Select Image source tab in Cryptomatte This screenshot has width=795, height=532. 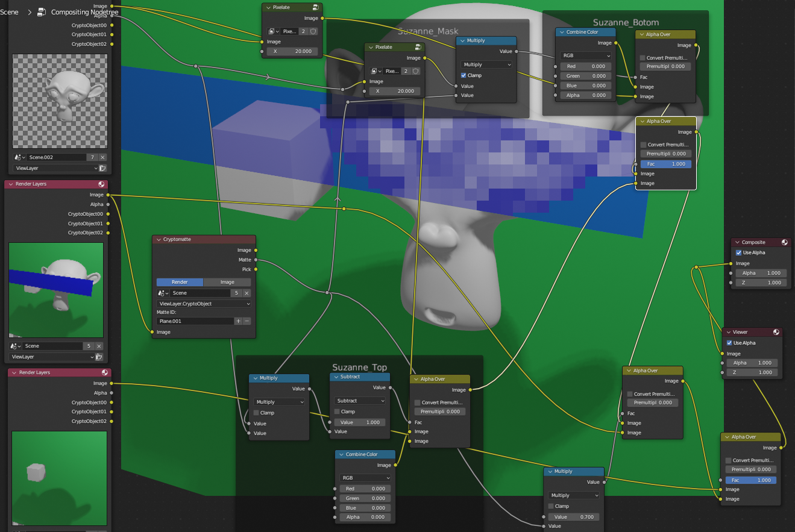(x=227, y=282)
